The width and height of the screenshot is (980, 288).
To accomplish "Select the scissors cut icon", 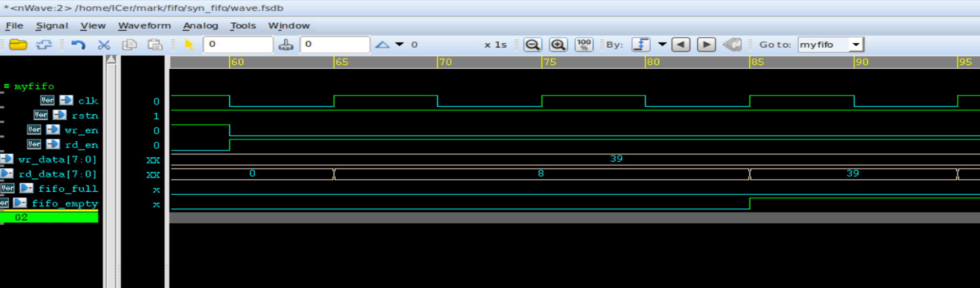I will pyautogui.click(x=104, y=45).
